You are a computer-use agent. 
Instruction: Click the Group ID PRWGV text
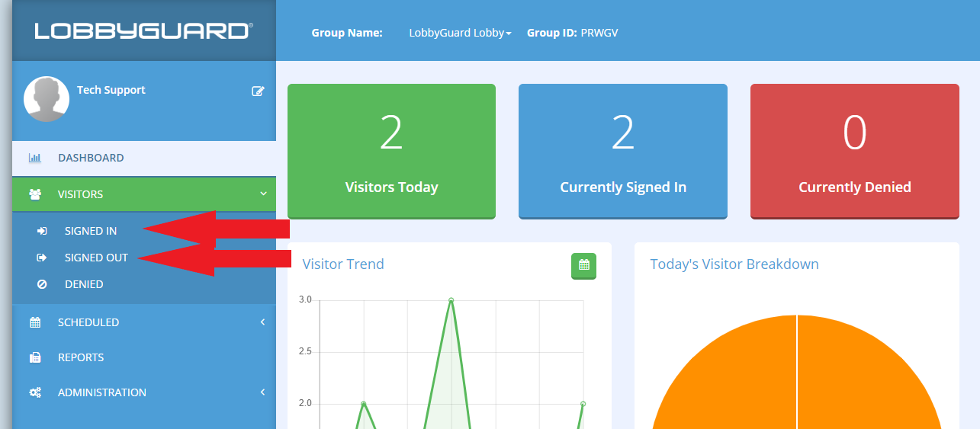[x=573, y=33]
